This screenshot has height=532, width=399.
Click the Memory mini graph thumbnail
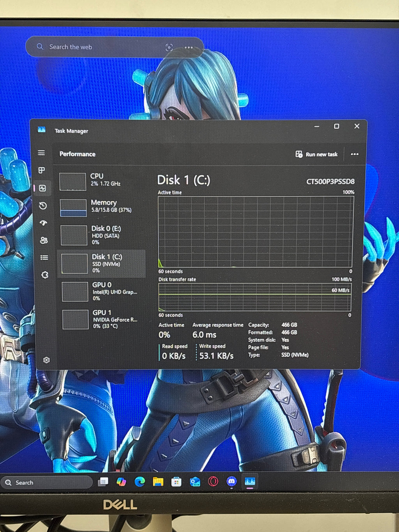[x=73, y=208]
